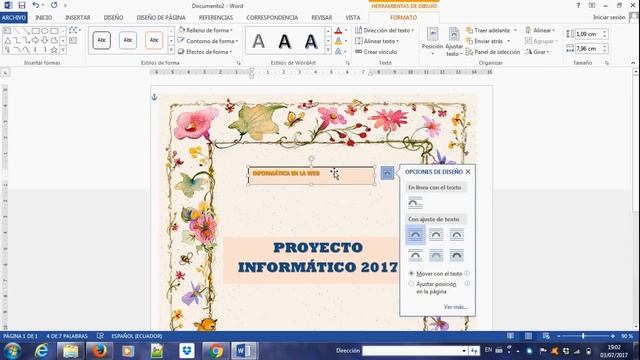640x360 pixels.
Task: Open text effects blue A icon
Action: point(338,51)
